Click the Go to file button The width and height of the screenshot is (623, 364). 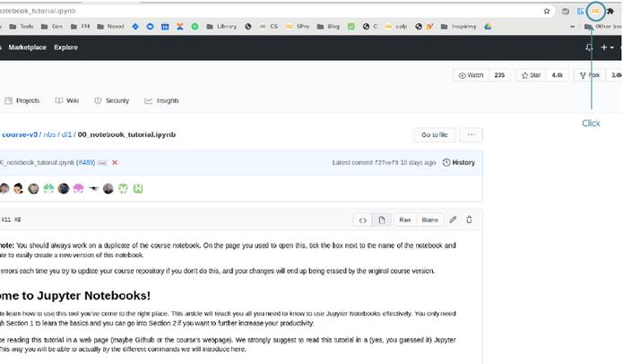tap(434, 134)
